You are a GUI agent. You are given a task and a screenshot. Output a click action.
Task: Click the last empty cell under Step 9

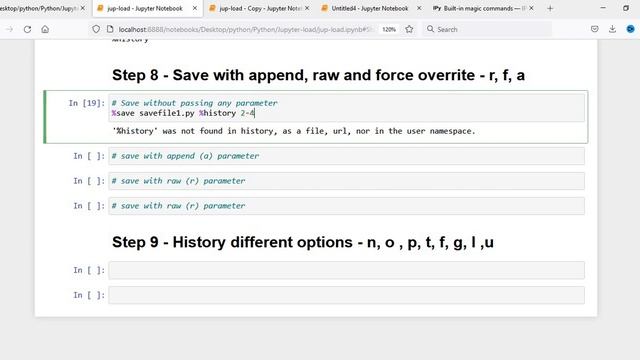tap(347, 295)
